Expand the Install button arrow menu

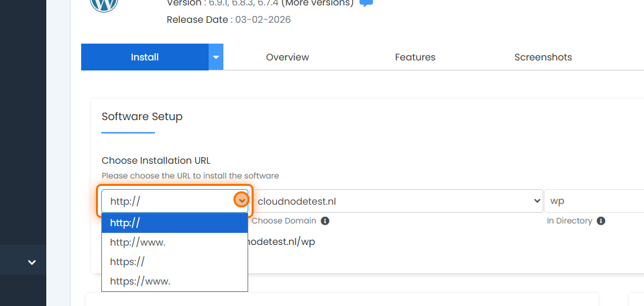[x=216, y=57]
